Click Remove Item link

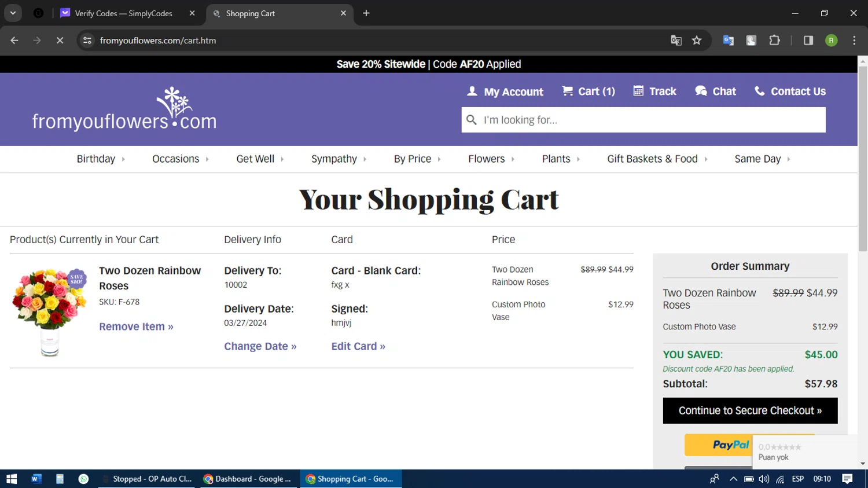[136, 326]
